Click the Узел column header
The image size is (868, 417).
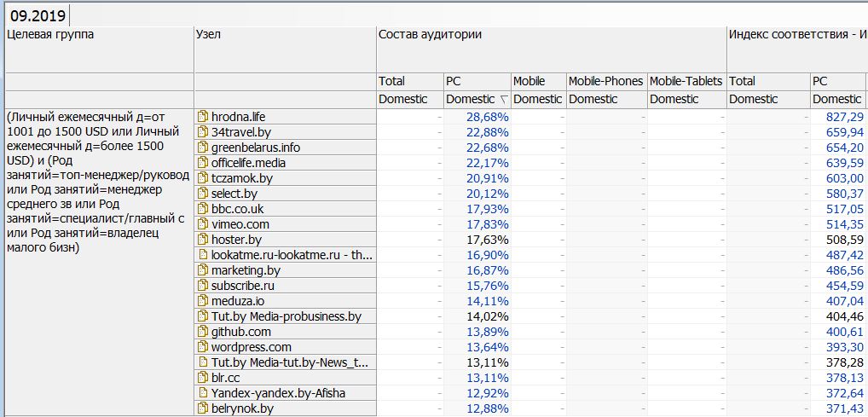(210, 35)
